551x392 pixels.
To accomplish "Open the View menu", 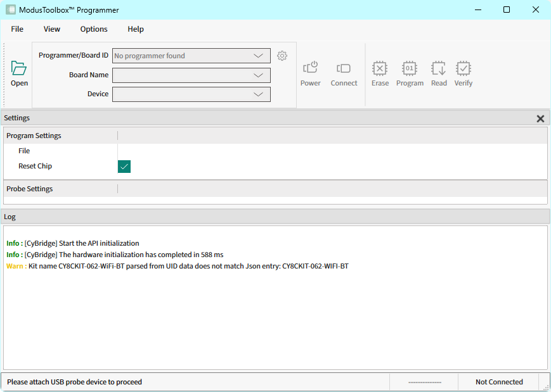I will (x=52, y=29).
